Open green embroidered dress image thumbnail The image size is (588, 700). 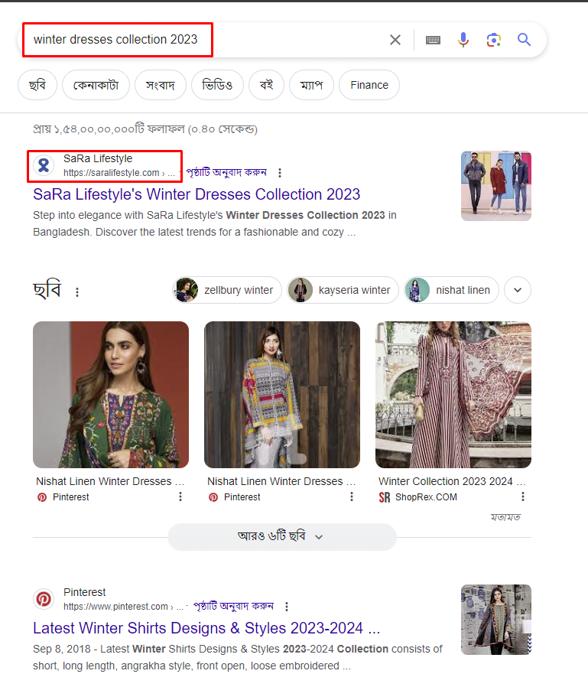(111, 395)
